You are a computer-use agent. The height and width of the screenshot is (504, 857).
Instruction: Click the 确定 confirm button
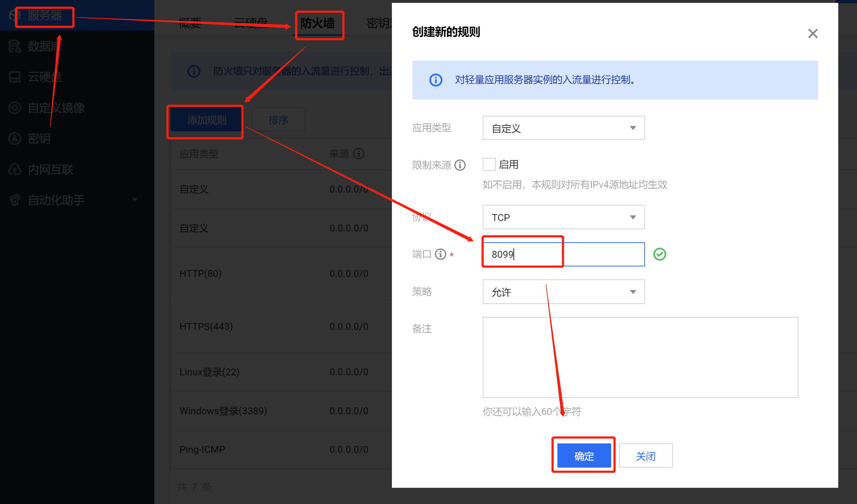pyautogui.click(x=584, y=456)
